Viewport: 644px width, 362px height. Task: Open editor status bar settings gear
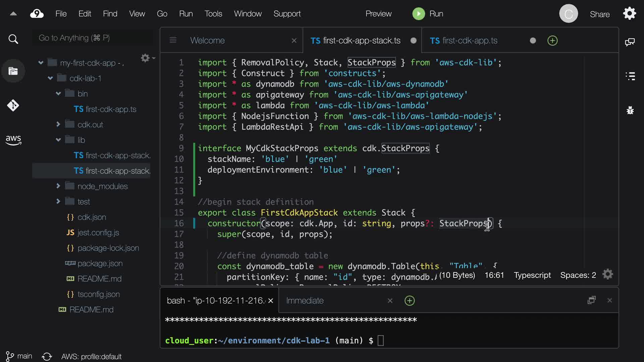click(x=608, y=275)
